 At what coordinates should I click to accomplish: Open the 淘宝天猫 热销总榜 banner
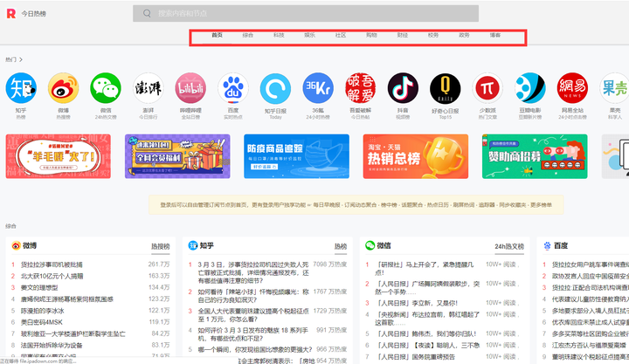point(416,156)
